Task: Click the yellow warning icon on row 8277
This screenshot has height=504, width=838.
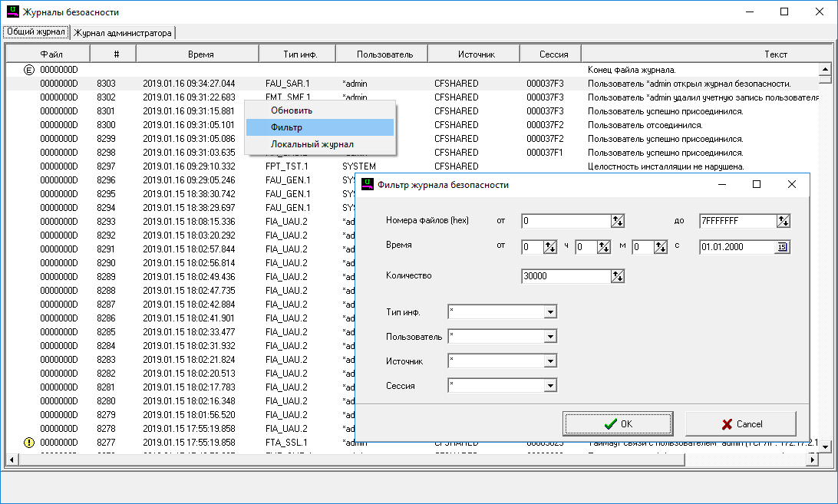Action: (29, 443)
